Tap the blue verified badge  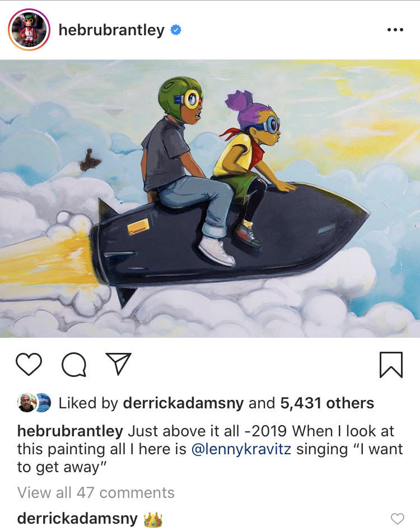176,30
